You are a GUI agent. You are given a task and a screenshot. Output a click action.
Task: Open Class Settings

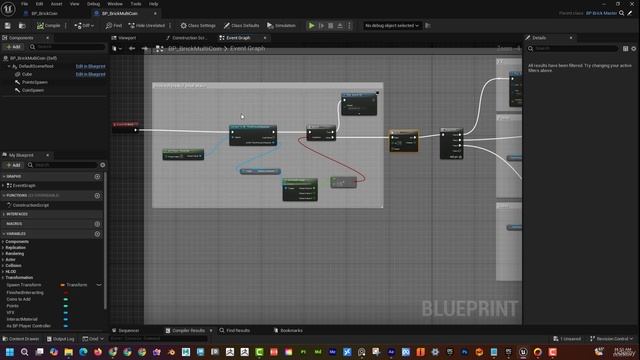(x=198, y=26)
